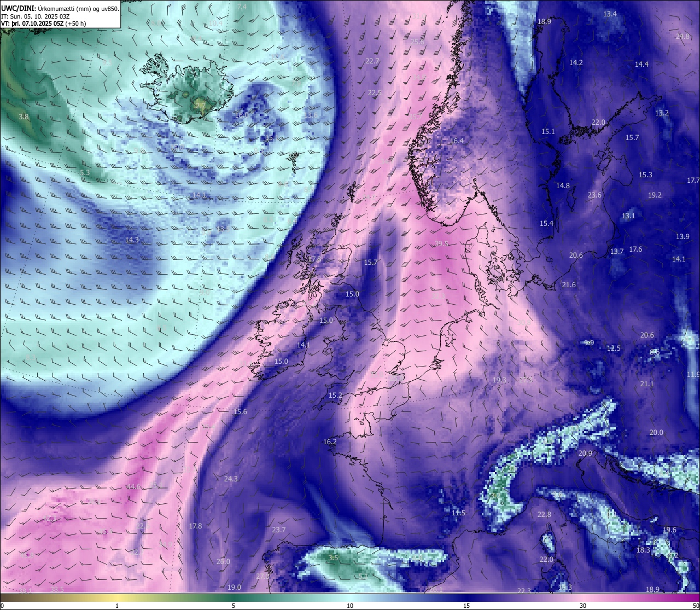Screen dimensions: 700x610
Task: Click the 23.7 value on the map
Action: pyautogui.click(x=278, y=530)
